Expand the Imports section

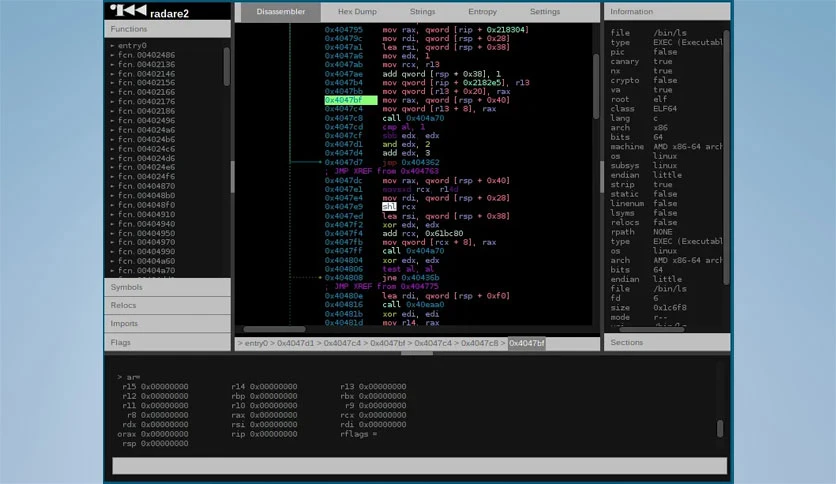(167, 324)
